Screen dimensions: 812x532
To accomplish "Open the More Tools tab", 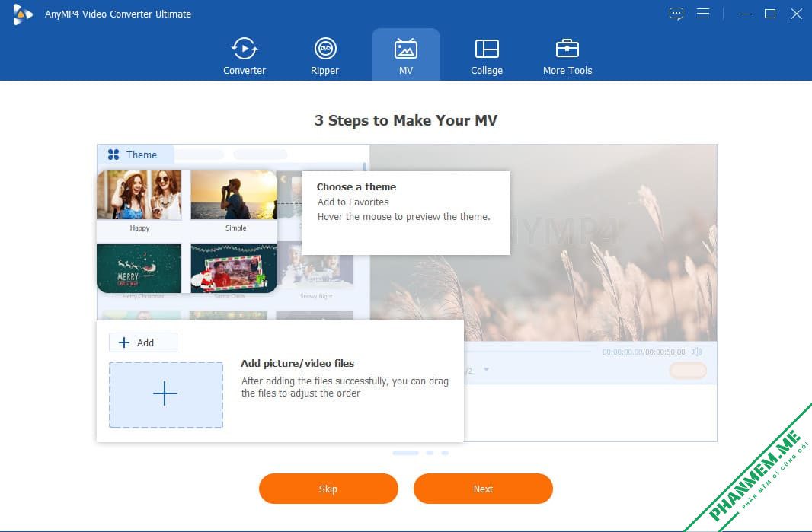I will pyautogui.click(x=567, y=56).
